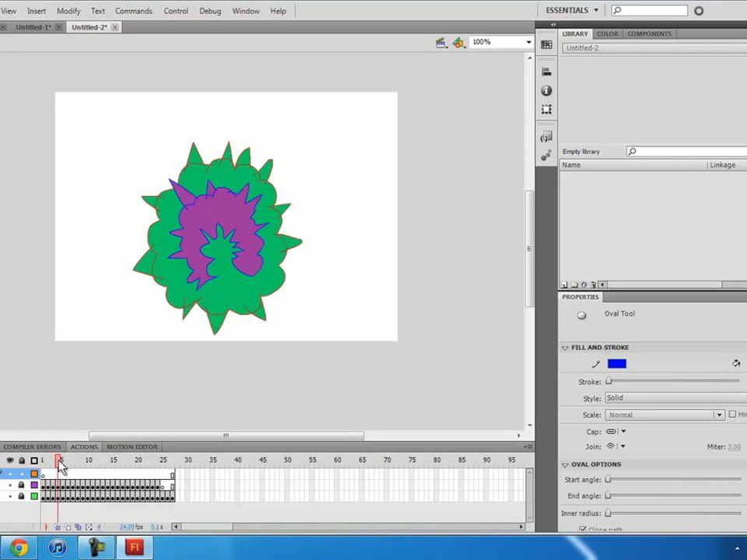Unlock the purple layer

(x=21, y=485)
